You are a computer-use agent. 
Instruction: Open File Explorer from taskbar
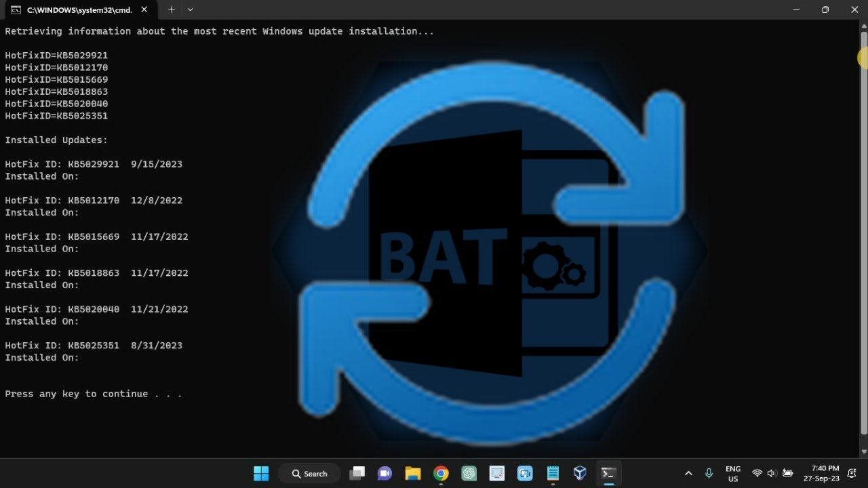[413, 474]
